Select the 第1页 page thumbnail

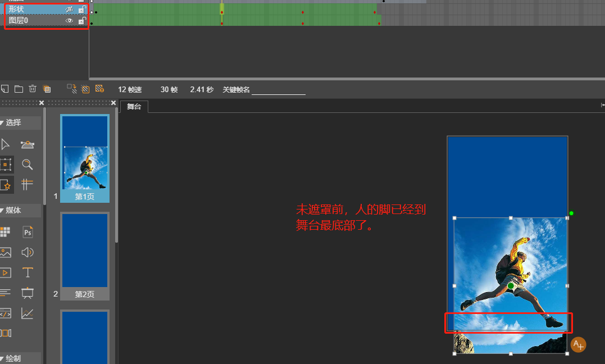(x=85, y=158)
